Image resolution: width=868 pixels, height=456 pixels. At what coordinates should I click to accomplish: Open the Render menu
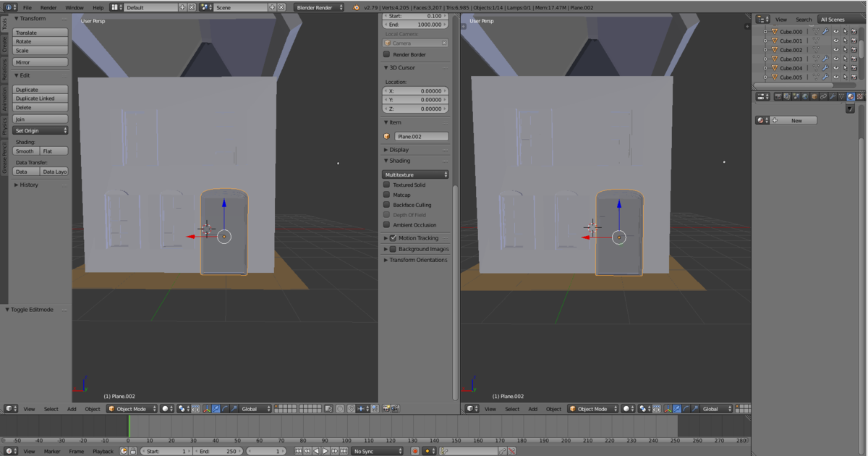(x=48, y=7)
